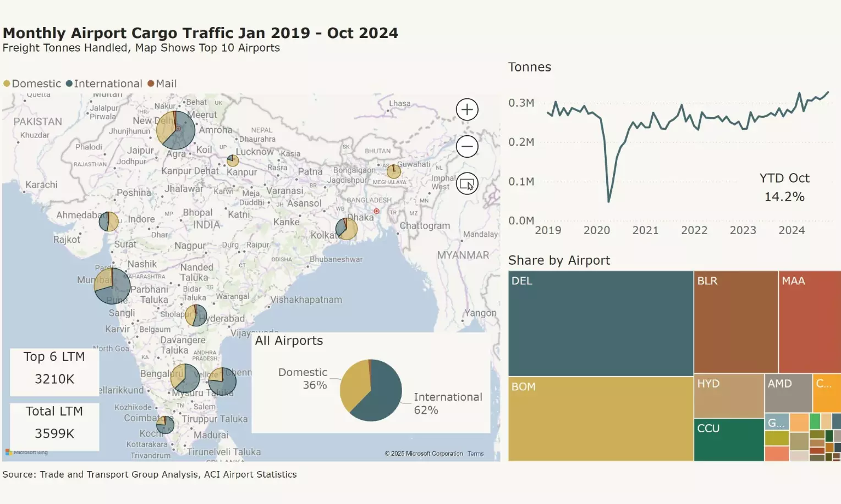Screen dimensions: 841x504
Task: Click the Domestic legend dot
Action: [7, 84]
